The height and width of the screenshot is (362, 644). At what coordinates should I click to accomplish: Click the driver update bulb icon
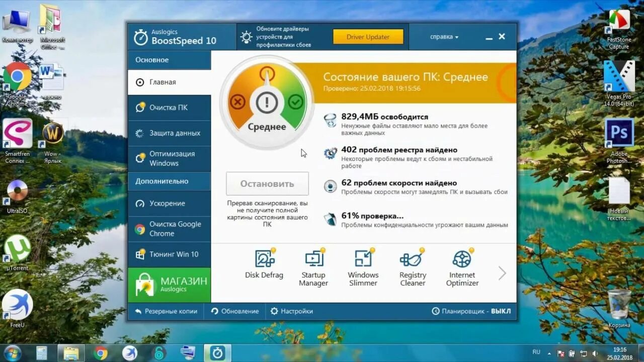[x=246, y=37]
